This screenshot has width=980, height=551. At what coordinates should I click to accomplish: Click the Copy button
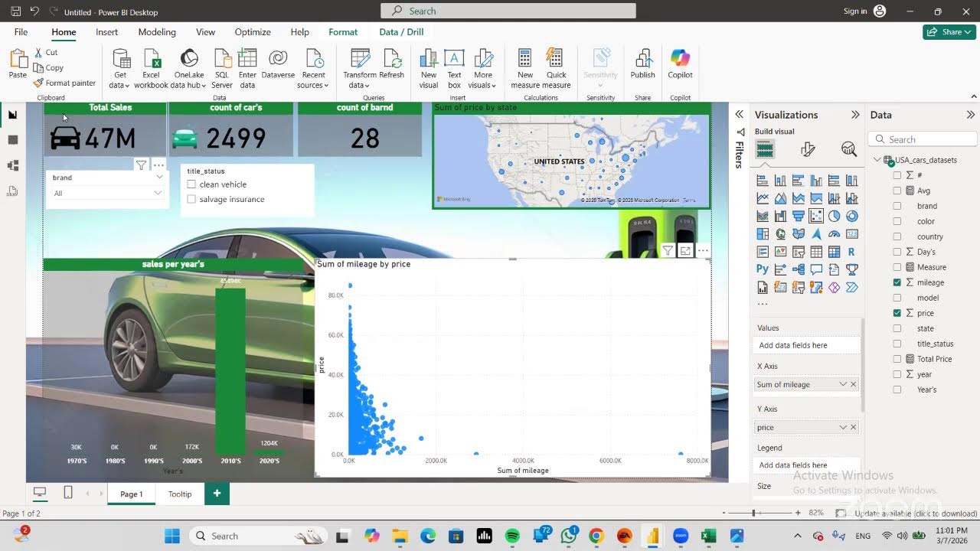tap(49, 67)
